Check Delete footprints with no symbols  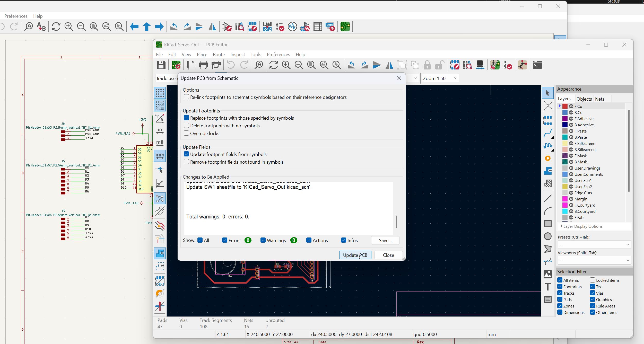point(186,125)
